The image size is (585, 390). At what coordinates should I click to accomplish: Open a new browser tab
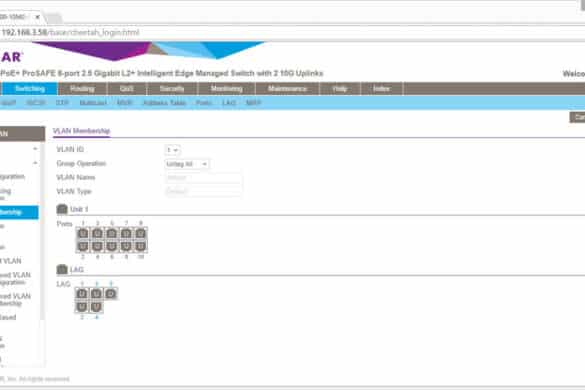pyautogui.click(x=54, y=17)
